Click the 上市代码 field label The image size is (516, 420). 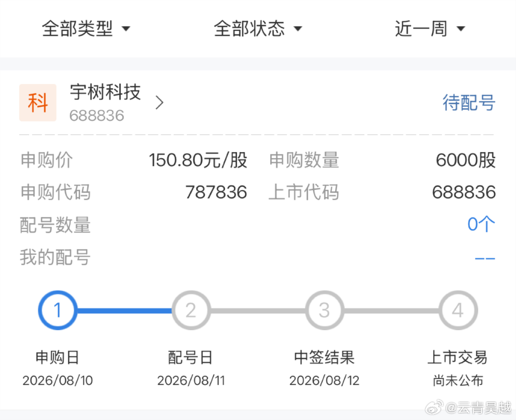click(x=304, y=192)
